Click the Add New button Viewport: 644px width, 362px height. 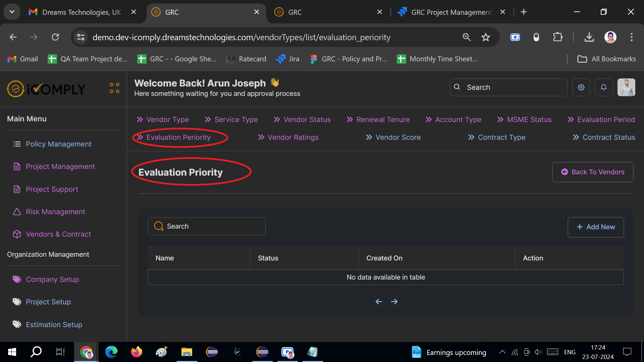tap(595, 227)
